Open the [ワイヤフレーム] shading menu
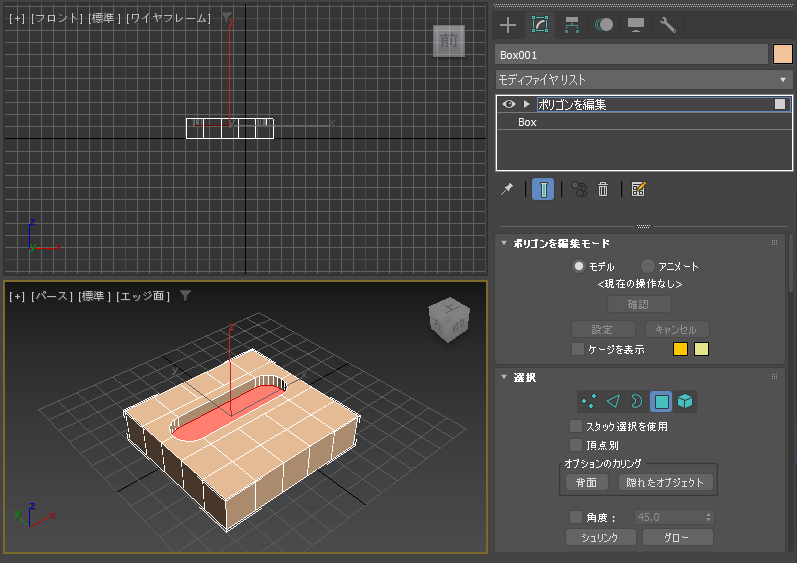This screenshot has width=797, height=563. pos(168,18)
